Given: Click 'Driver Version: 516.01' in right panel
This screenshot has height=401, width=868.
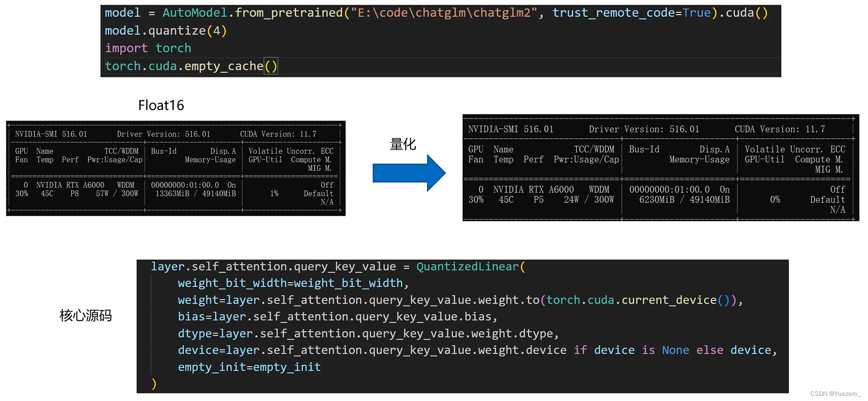Looking at the screenshot, I should (x=644, y=129).
